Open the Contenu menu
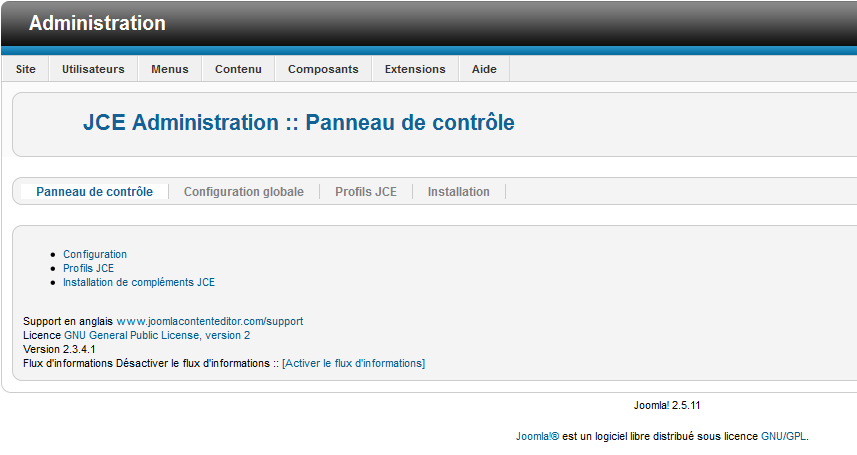 point(238,69)
